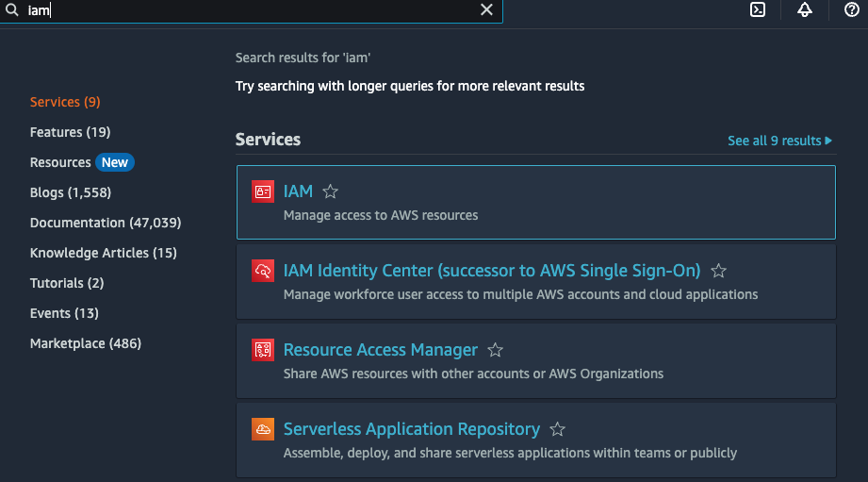Open Serverless Application Repository link
Screen dimensions: 868x482
(411, 429)
